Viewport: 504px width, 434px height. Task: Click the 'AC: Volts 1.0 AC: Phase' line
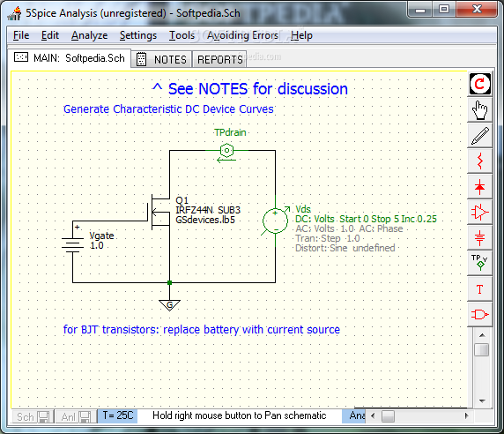(x=349, y=228)
